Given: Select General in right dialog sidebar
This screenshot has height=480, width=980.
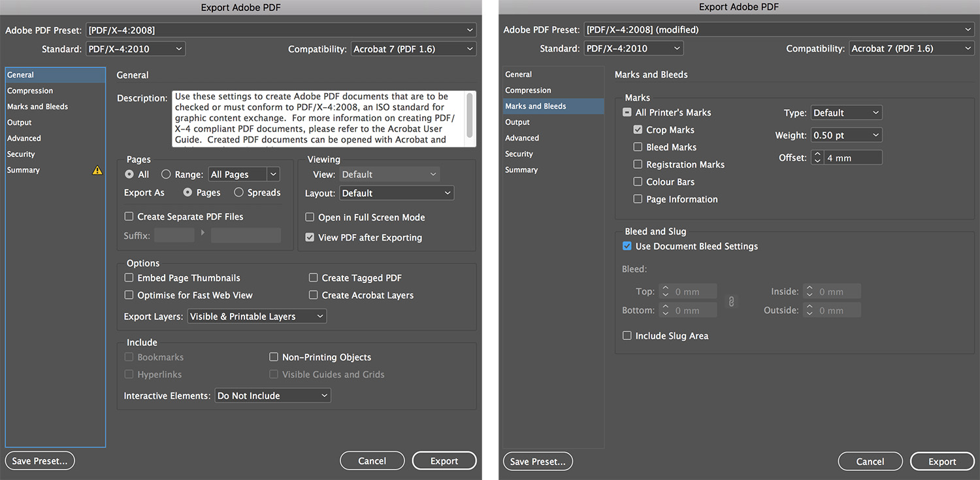Looking at the screenshot, I should [553, 75].
